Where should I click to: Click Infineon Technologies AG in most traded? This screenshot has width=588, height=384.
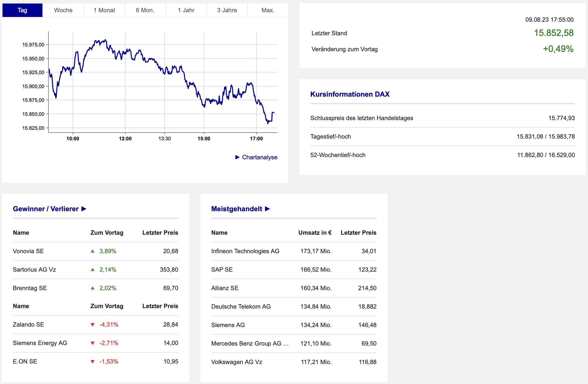(x=245, y=251)
